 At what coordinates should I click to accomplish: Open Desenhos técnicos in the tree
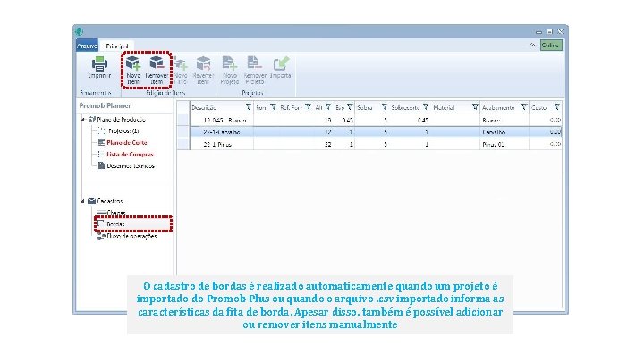pos(131,166)
